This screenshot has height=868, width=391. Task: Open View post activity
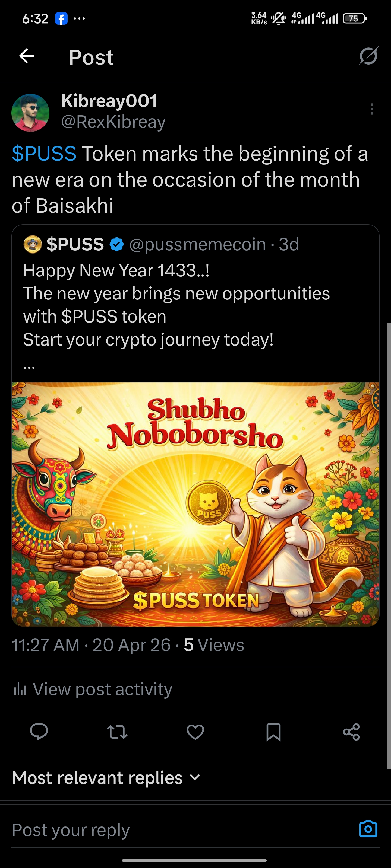click(x=93, y=689)
